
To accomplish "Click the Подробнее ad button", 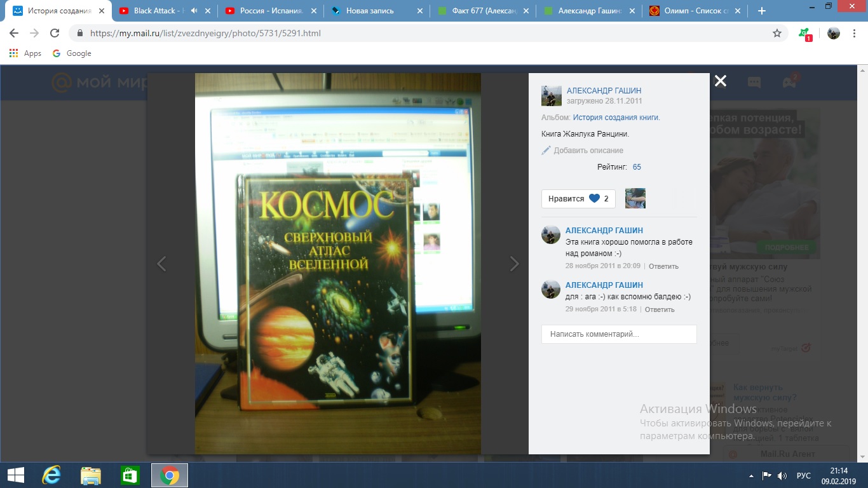I will click(787, 247).
